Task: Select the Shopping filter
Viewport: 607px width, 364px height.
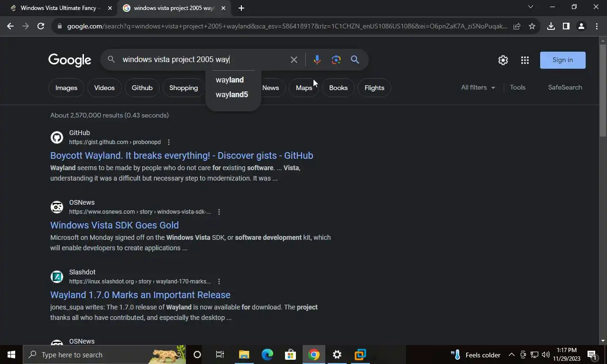Action: click(184, 88)
